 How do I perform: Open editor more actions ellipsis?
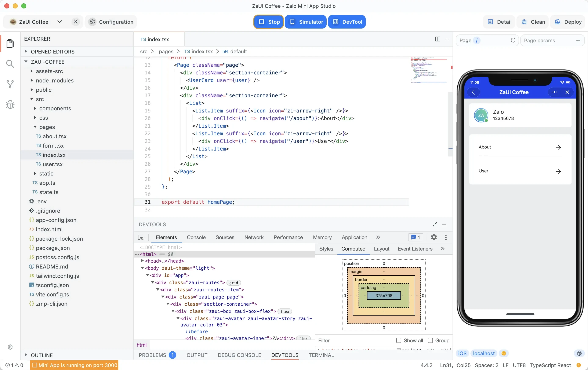[447, 39]
